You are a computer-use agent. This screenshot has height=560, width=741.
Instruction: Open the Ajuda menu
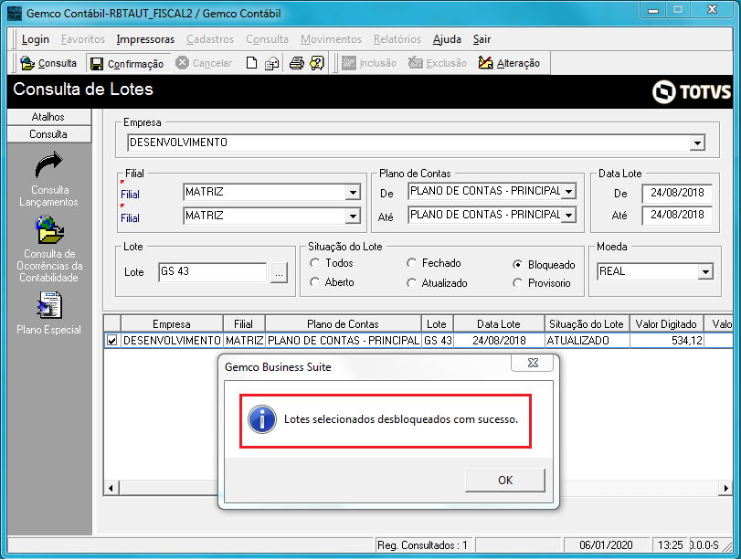447,39
